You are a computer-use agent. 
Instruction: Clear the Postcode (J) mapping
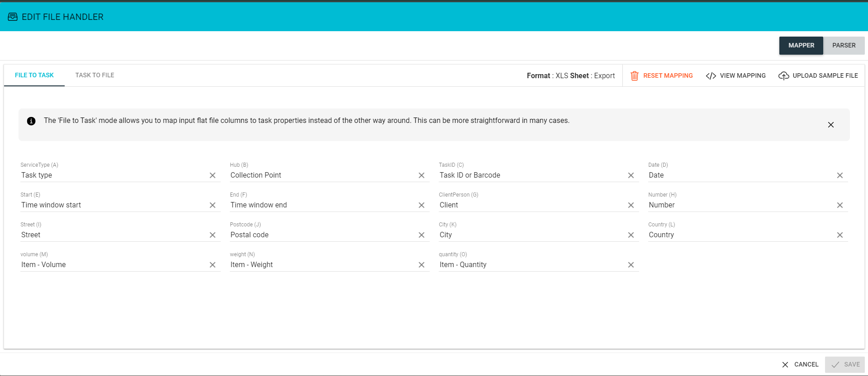422,235
